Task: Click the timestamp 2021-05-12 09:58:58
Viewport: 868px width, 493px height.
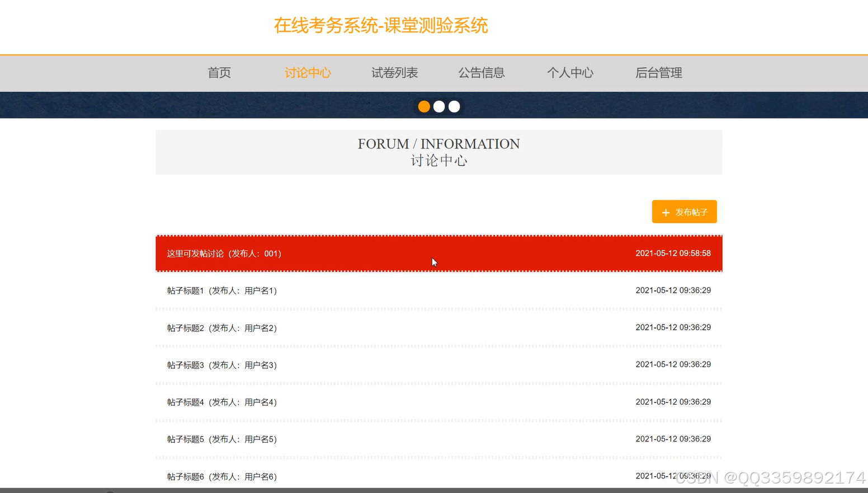Action: click(x=673, y=253)
